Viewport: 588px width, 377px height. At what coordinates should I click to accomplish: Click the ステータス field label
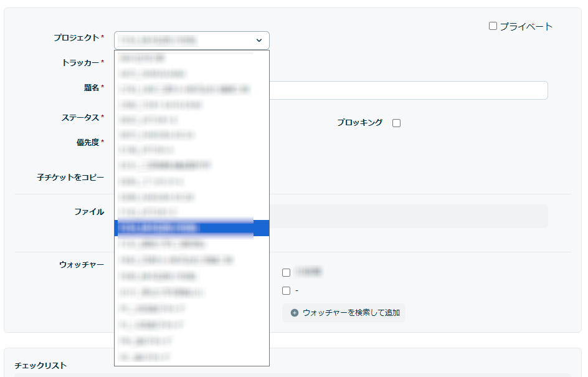[x=80, y=118]
